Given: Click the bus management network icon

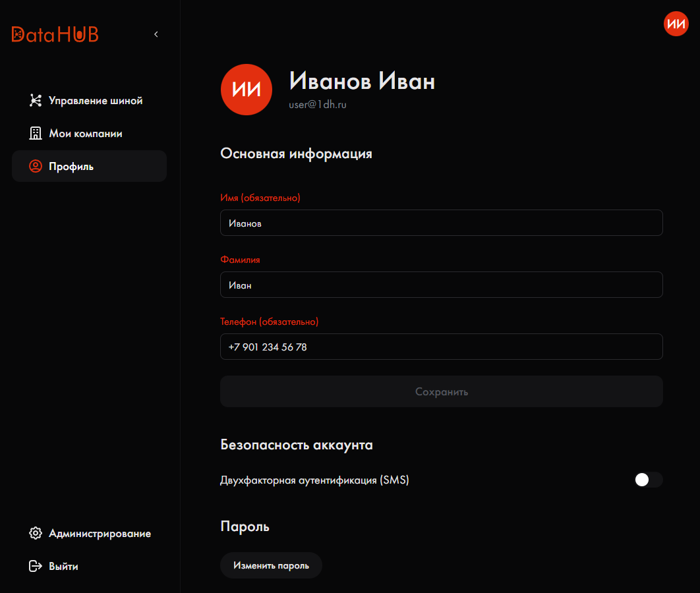Looking at the screenshot, I should (36, 100).
